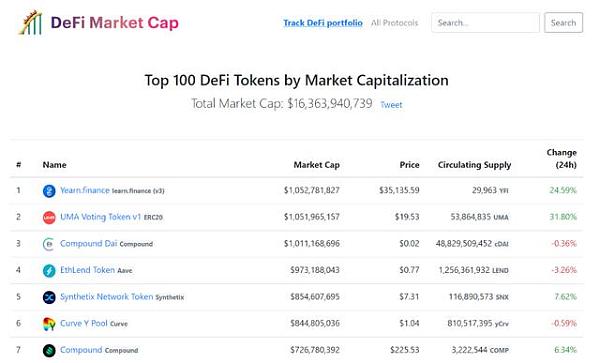This screenshot has width=600, height=363.
Task: Select the Market Cap column header
Action: pos(316,165)
